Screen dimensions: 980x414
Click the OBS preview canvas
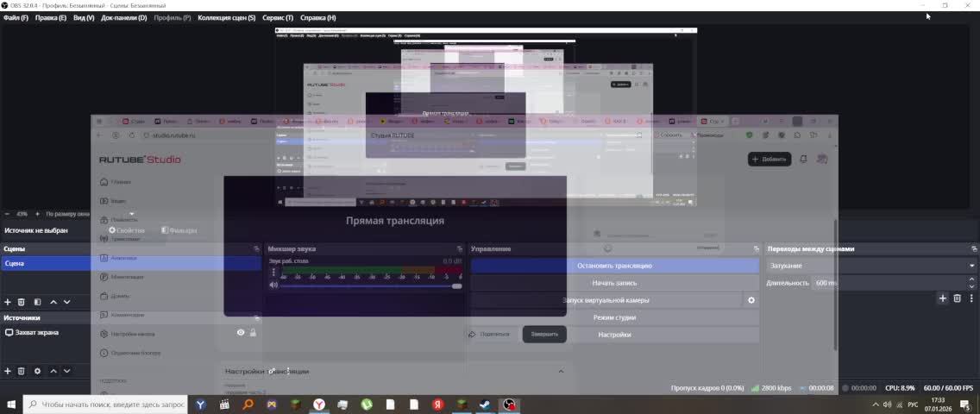[486, 116]
